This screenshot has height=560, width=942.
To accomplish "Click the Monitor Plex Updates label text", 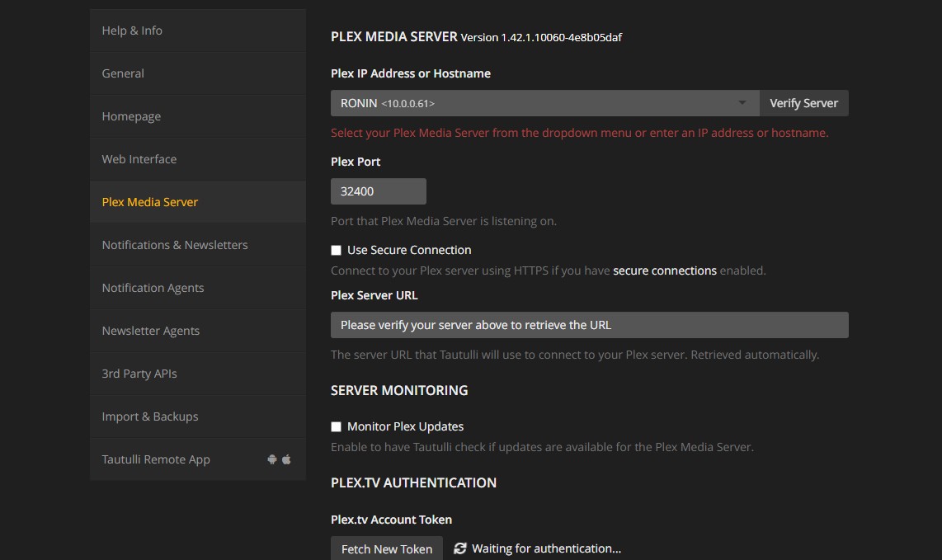I will pos(406,426).
